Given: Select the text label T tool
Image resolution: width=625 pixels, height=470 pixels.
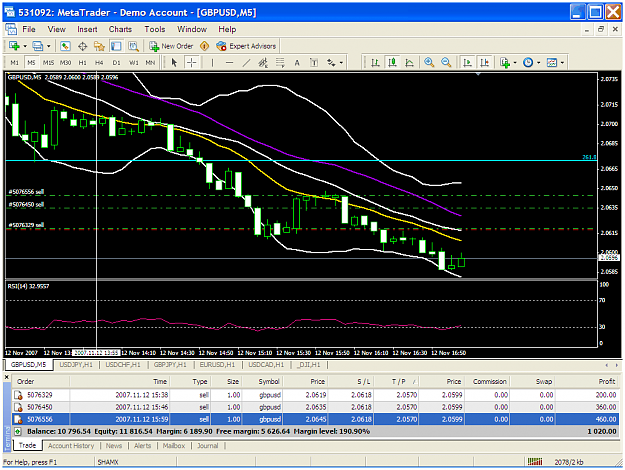Looking at the screenshot, I should click(314, 63).
